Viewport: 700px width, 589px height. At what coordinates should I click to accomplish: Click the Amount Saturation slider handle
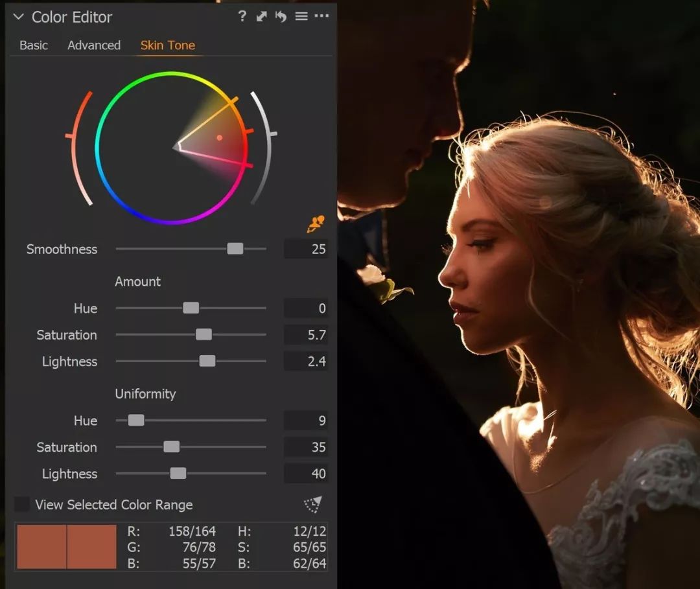click(x=204, y=334)
